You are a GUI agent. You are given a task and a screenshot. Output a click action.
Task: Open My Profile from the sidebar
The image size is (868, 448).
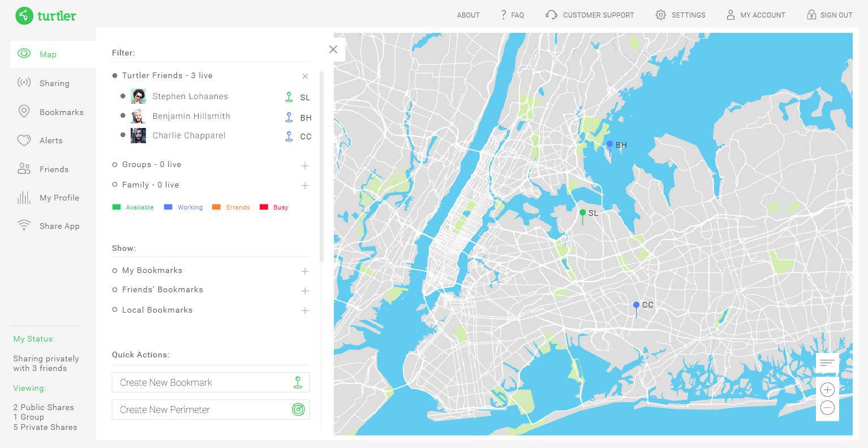click(59, 198)
